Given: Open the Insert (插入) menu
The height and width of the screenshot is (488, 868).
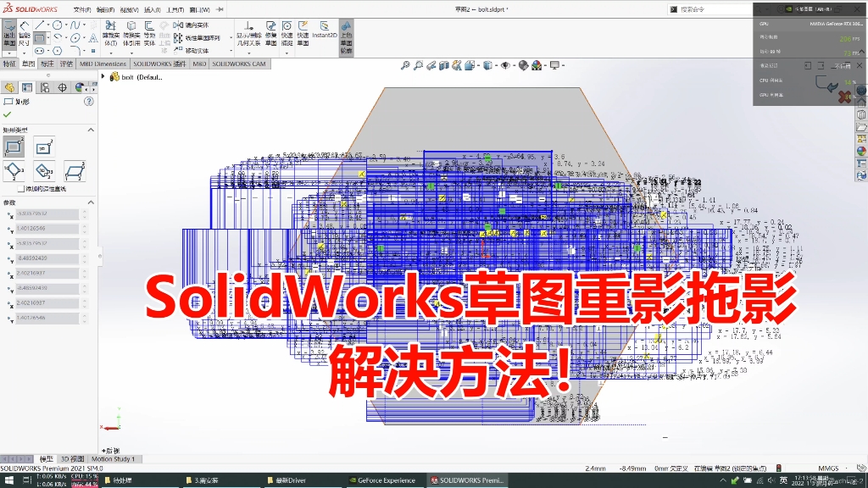Looking at the screenshot, I should click(x=153, y=9).
